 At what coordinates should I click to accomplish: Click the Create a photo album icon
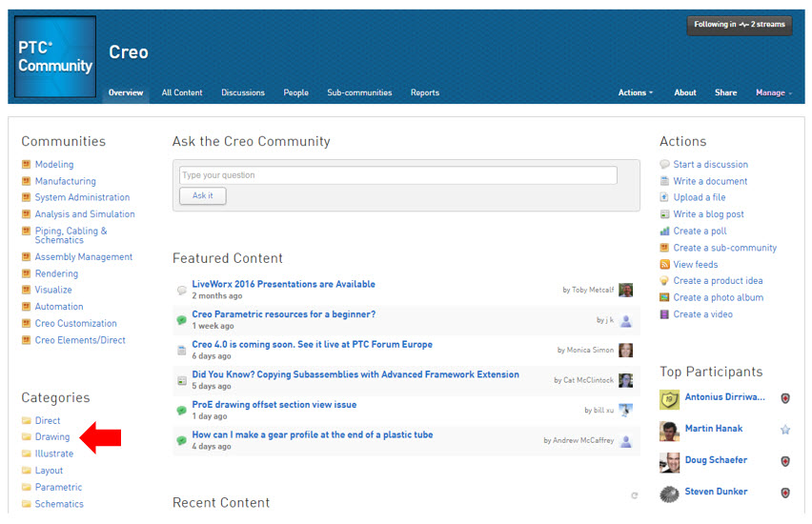click(x=664, y=297)
